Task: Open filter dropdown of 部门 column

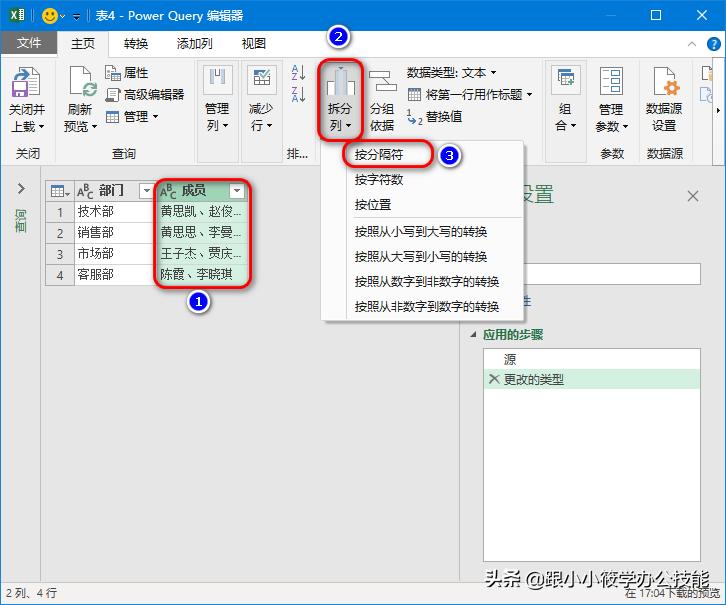Action: 146,191
